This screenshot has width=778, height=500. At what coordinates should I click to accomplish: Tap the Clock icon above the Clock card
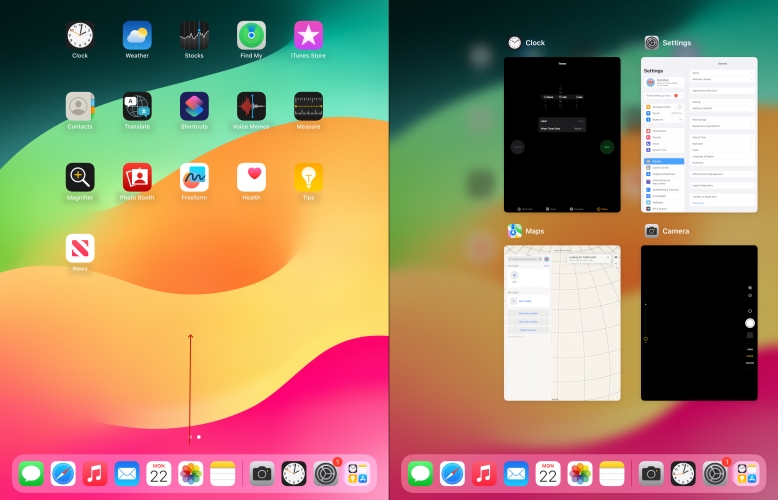[x=515, y=43]
